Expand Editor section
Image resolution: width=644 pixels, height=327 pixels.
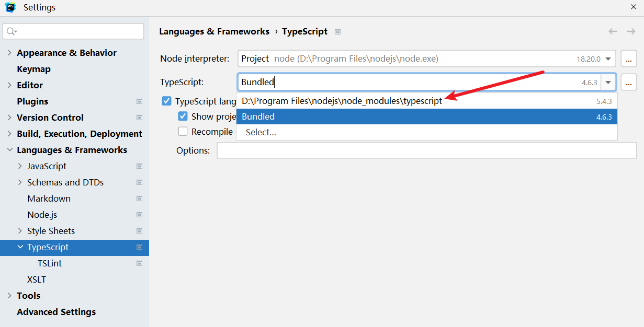[x=9, y=85]
